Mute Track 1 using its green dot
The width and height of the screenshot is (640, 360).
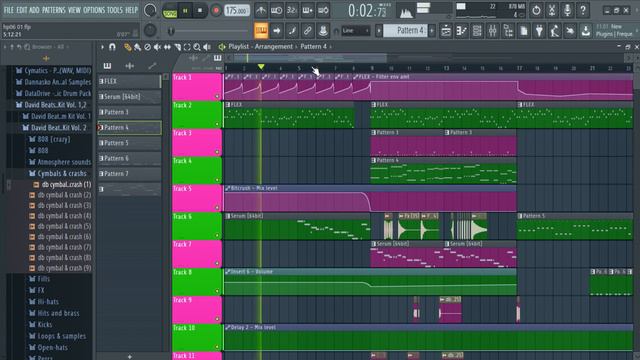tap(217, 96)
